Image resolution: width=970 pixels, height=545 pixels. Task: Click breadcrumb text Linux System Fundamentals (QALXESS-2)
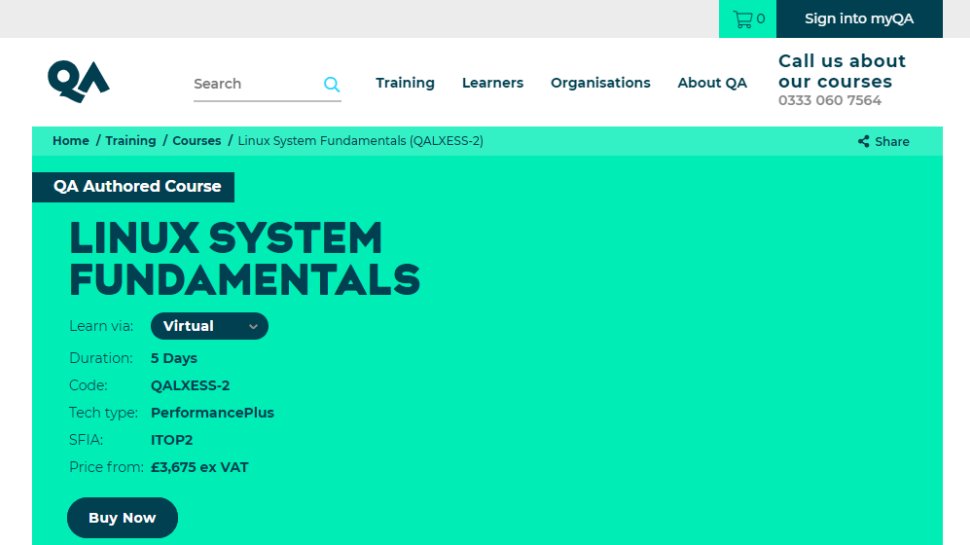pyautogui.click(x=361, y=141)
